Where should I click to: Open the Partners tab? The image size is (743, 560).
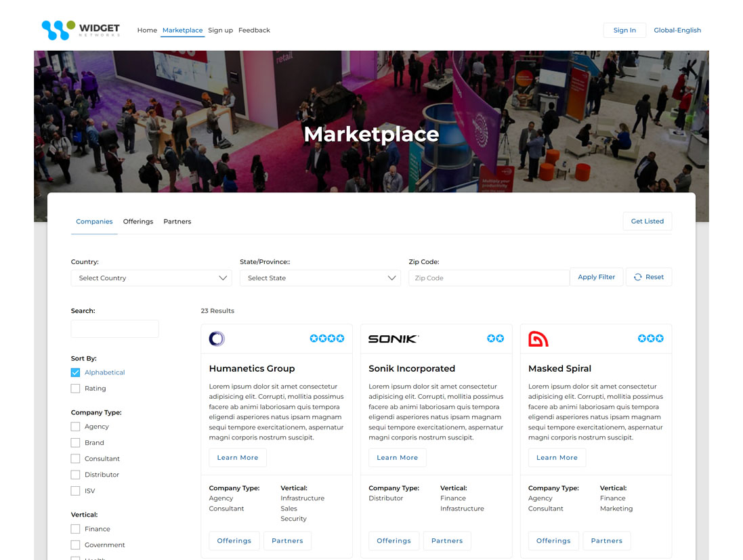(177, 221)
